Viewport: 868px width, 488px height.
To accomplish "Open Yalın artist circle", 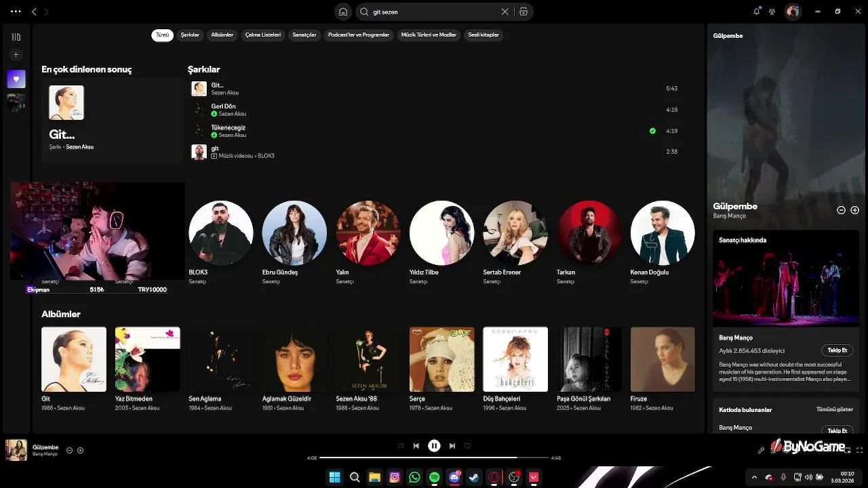I will pyautogui.click(x=368, y=232).
